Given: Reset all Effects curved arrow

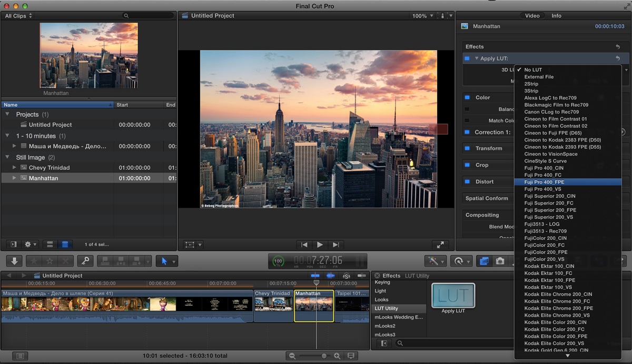Looking at the screenshot, I should pos(618,47).
